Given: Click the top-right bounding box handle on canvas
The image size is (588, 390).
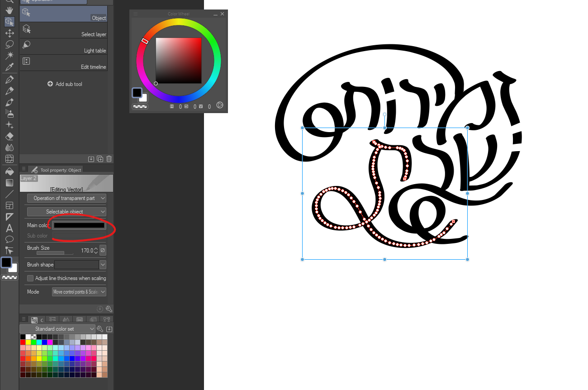Looking at the screenshot, I should pyautogui.click(x=467, y=128).
